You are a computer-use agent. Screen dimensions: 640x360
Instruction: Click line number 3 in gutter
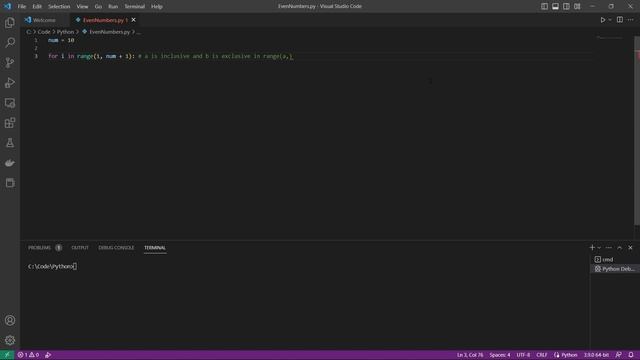point(36,56)
